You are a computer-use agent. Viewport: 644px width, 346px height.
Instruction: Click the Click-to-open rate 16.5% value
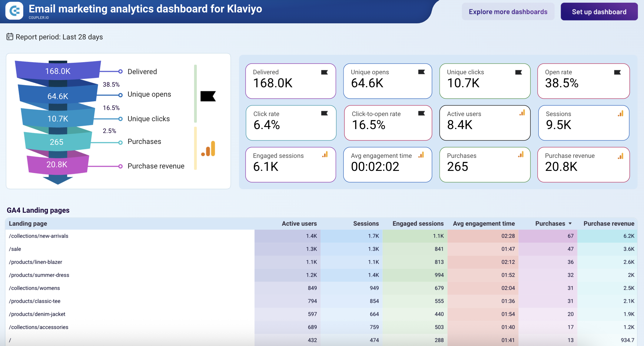(368, 125)
